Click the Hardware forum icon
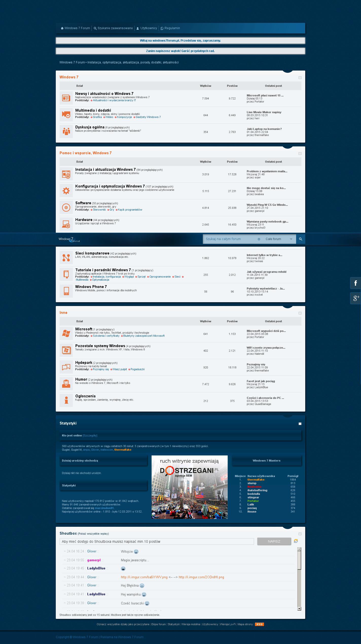361x644 pixels. coord(66,224)
